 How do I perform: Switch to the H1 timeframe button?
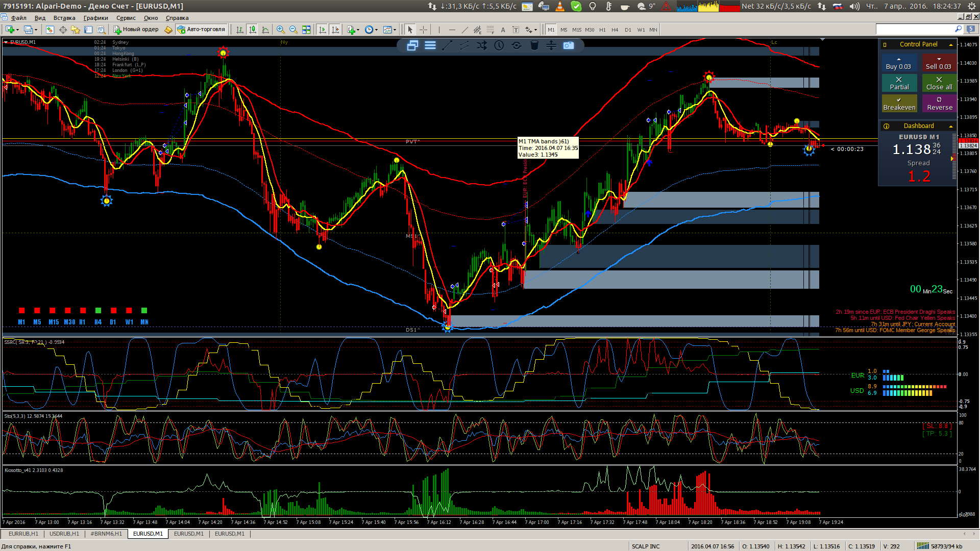pyautogui.click(x=602, y=30)
